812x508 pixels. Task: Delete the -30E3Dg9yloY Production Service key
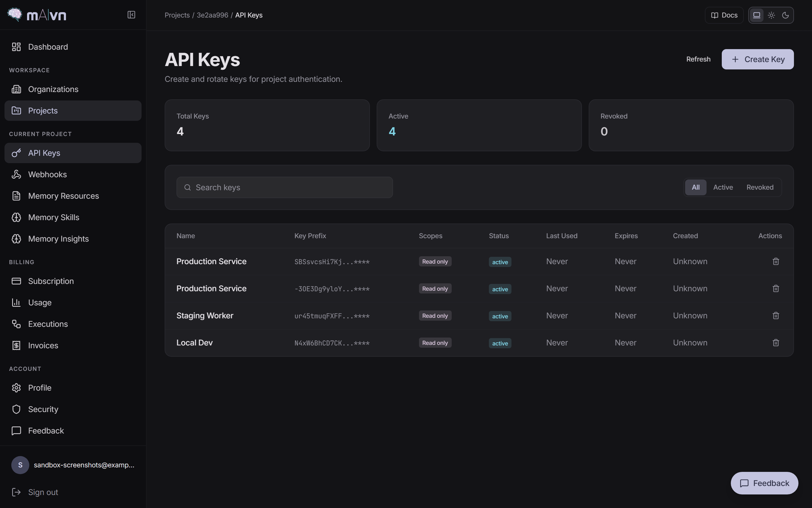(x=776, y=289)
